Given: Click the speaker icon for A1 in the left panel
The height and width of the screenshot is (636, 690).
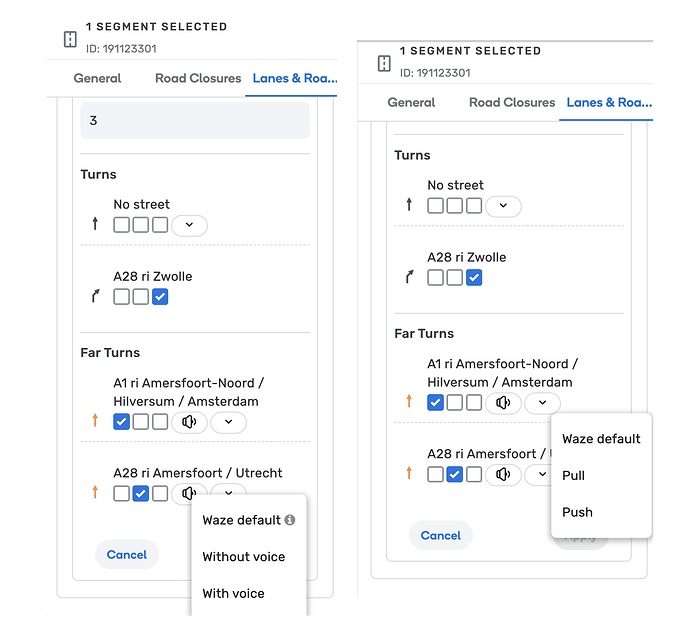Looking at the screenshot, I should tap(189, 422).
